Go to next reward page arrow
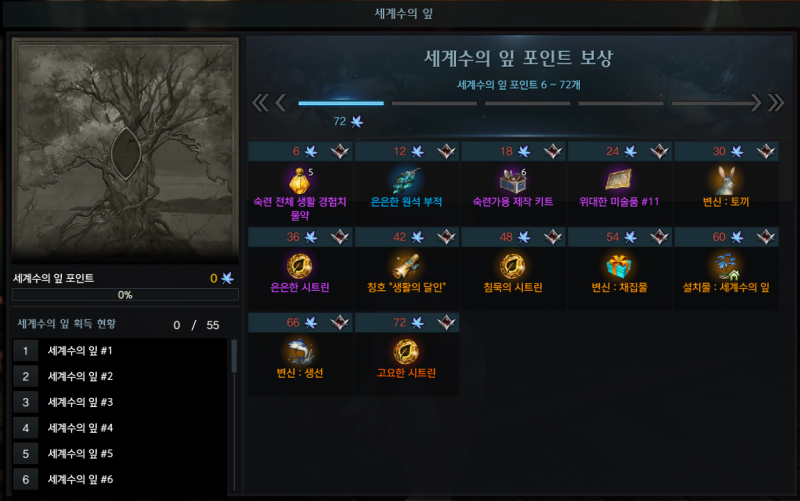Viewport: 800px width, 501px height. point(756,103)
